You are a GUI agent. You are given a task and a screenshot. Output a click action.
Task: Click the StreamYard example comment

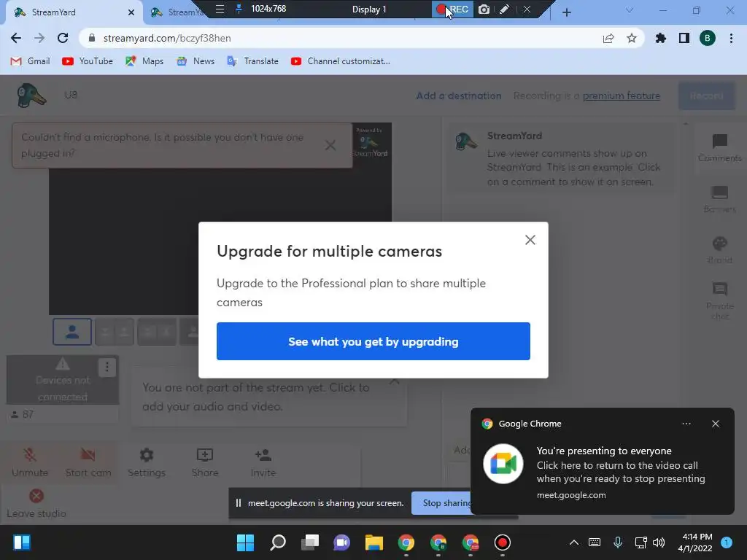561,159
